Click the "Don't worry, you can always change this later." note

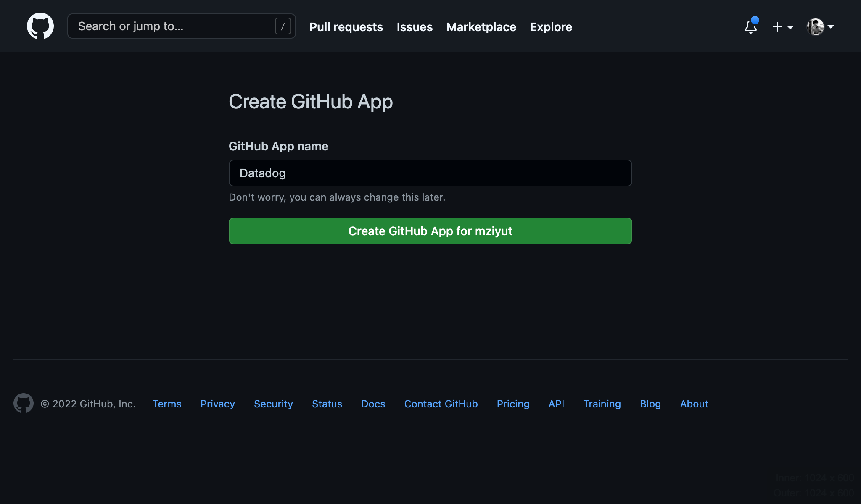pos(337,197)
